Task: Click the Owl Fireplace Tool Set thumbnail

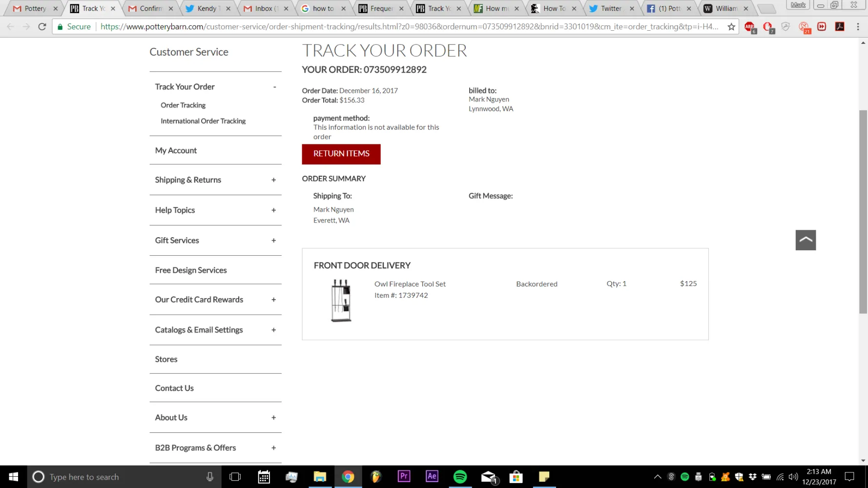Action: [341, 301]
